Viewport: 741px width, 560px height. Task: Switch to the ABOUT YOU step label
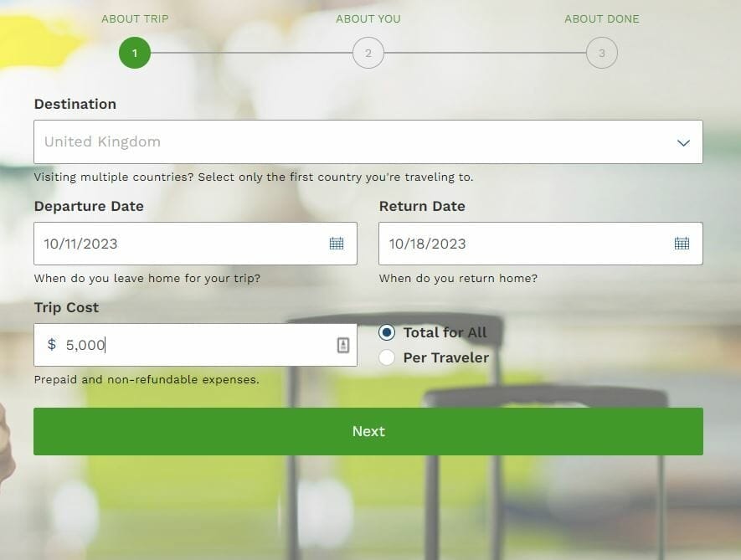coord(368,18)
